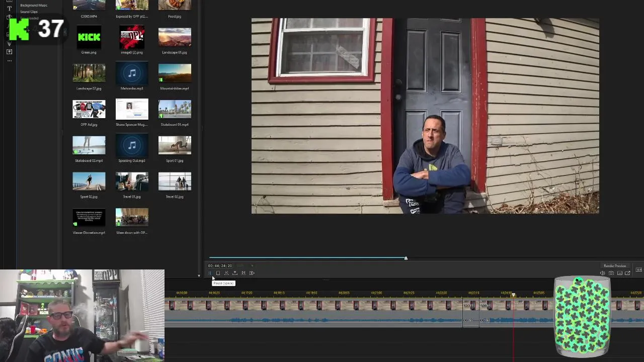The width and height of the screenshot is (644, 362).
Task: Select the Green.png KICK thumbnail
Action: pos(89,37)
